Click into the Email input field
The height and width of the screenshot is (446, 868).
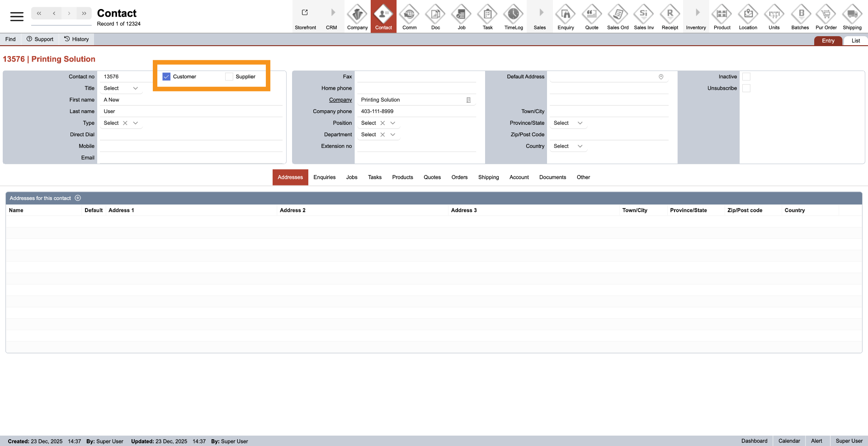(x=191, y=158)
